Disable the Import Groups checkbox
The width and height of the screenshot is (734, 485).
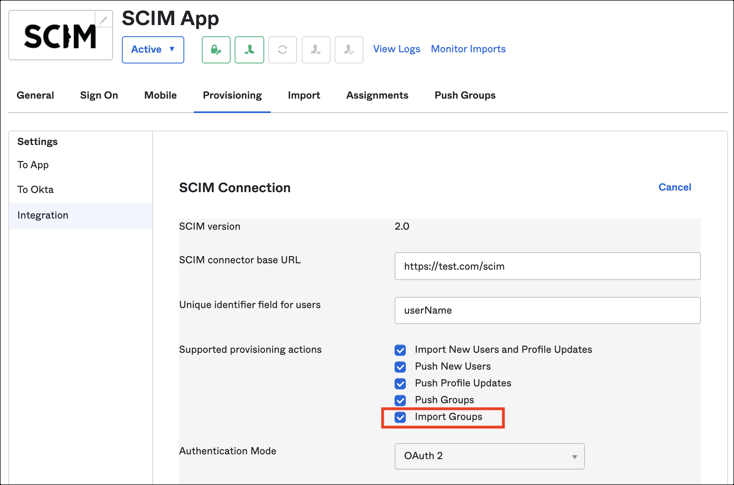point(400,417)
